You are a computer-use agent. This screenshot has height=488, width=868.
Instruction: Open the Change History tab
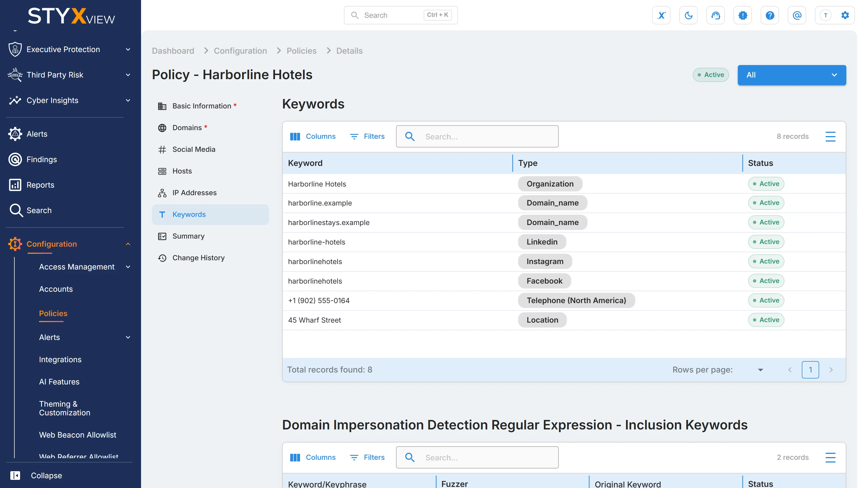[210, 258]
